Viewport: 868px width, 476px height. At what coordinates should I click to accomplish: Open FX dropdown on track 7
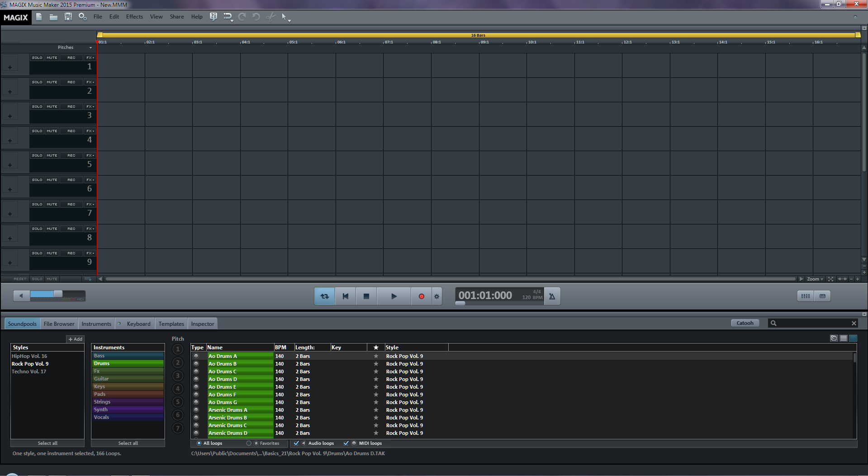[x=90, y=204]
